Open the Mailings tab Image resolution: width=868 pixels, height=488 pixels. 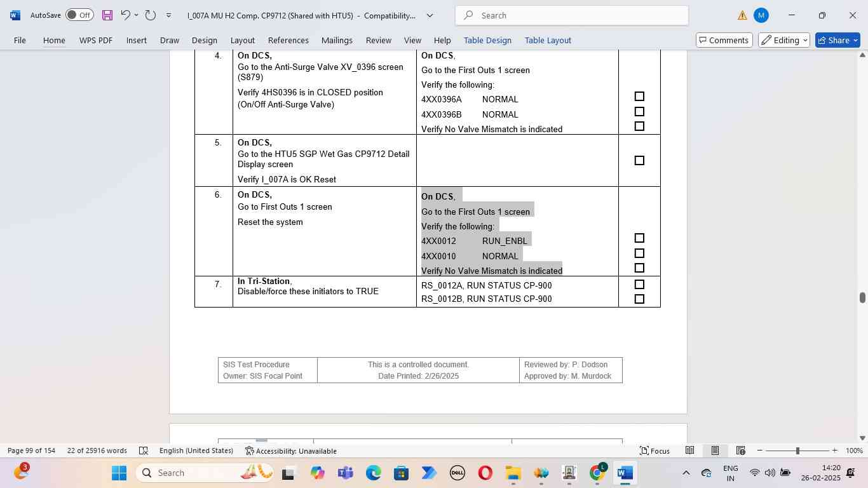[337, 40]
